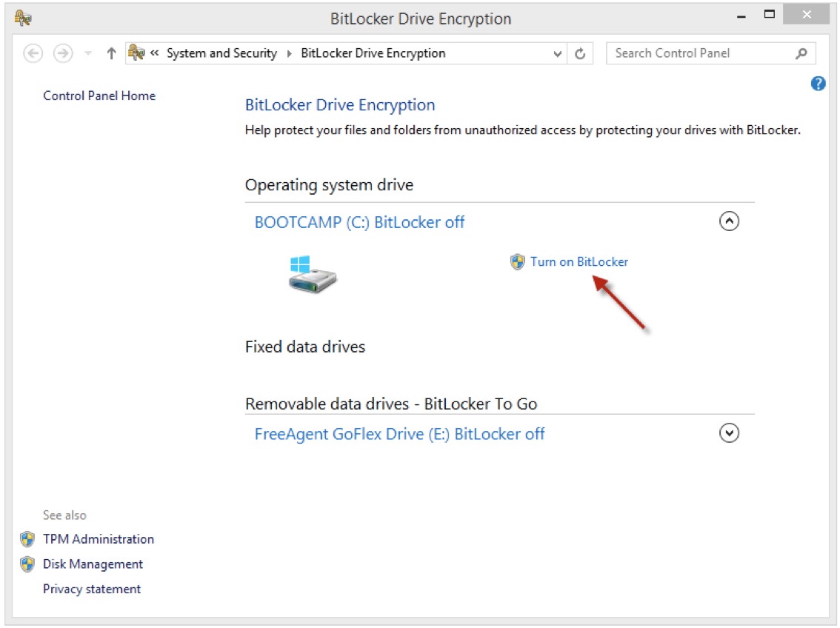Click System and Security breadcrumb

(221, 53)
